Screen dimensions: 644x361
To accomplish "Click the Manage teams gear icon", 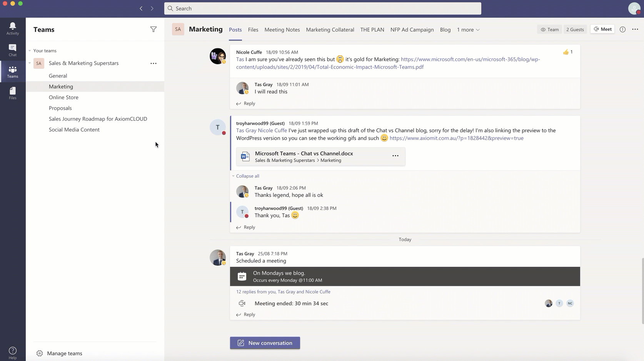I will click(x=40, y=353).
